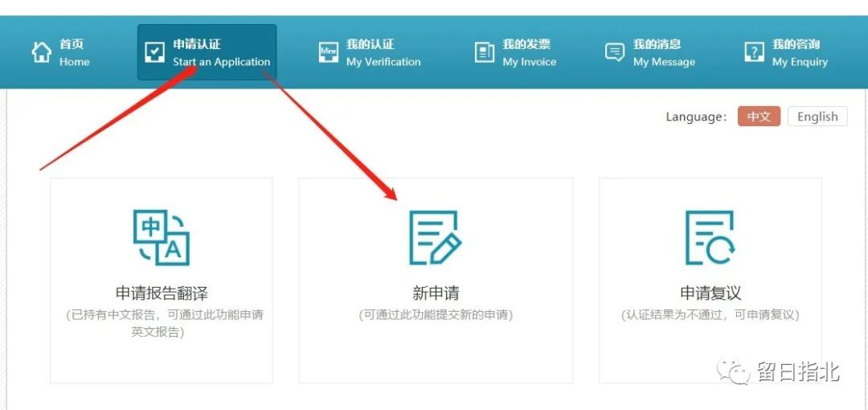Click description 可通过此功能提交新的申请
This screenshot has height=410, width=868.
[x=436, y=314]
